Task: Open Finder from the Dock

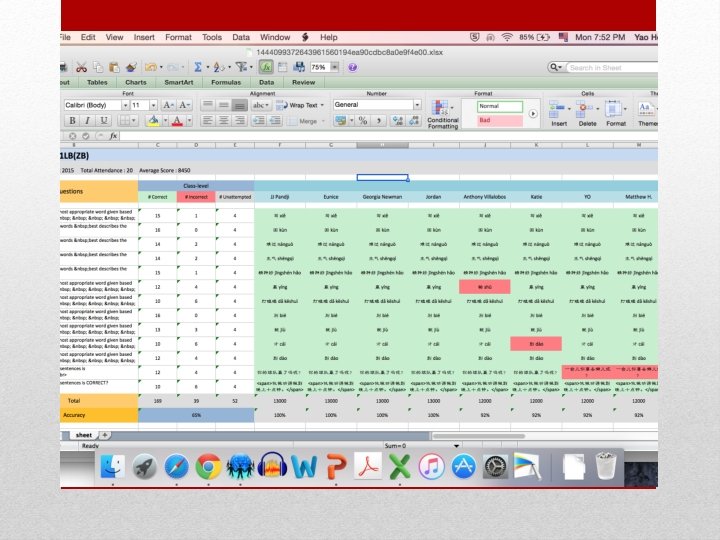Action: coord(112,467)
